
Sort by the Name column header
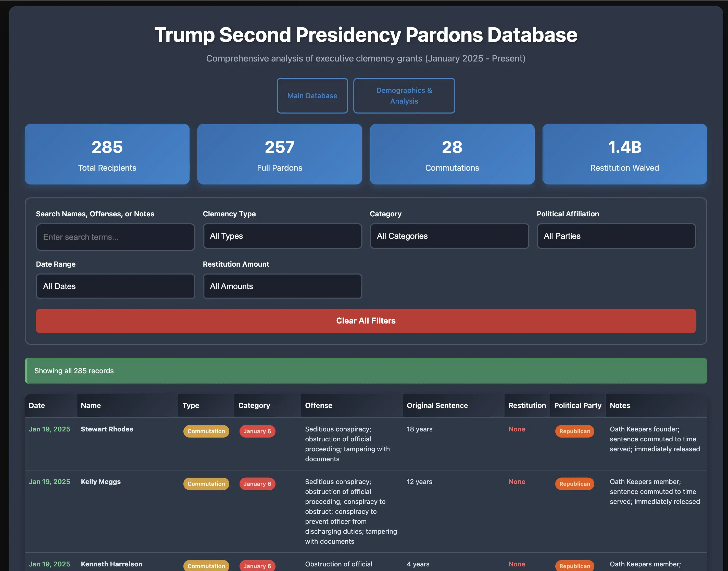(x=127, y=405)
